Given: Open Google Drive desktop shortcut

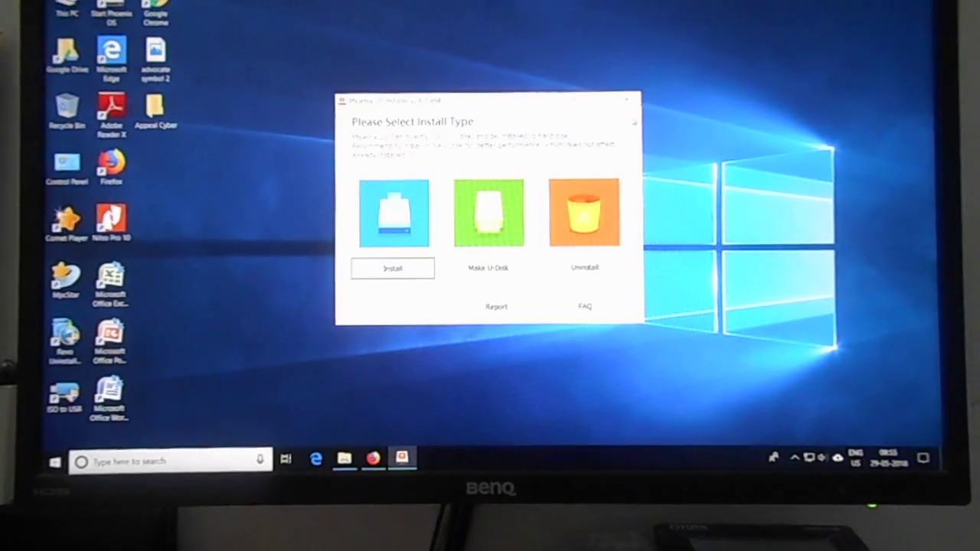Looking at the screenshot, I should (x=67, y=57).
